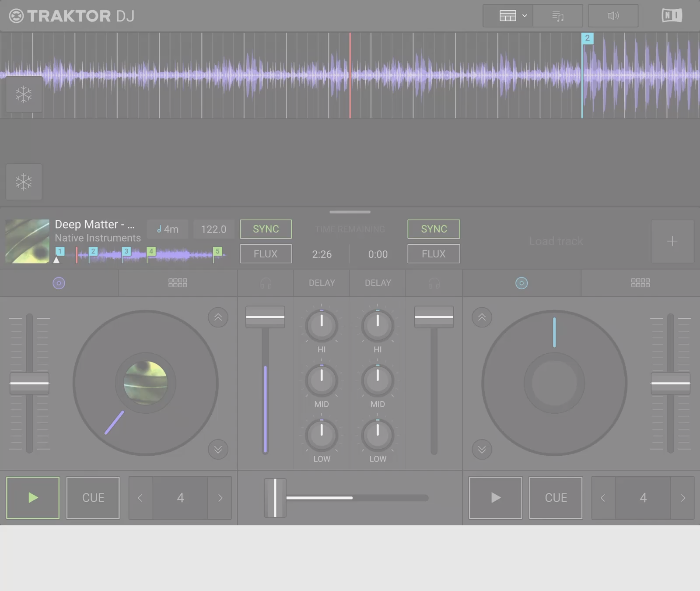Open right channel DELAY effect selector
Image resolution: width=700 pixels, height=591 pixels.
(378, 283)
